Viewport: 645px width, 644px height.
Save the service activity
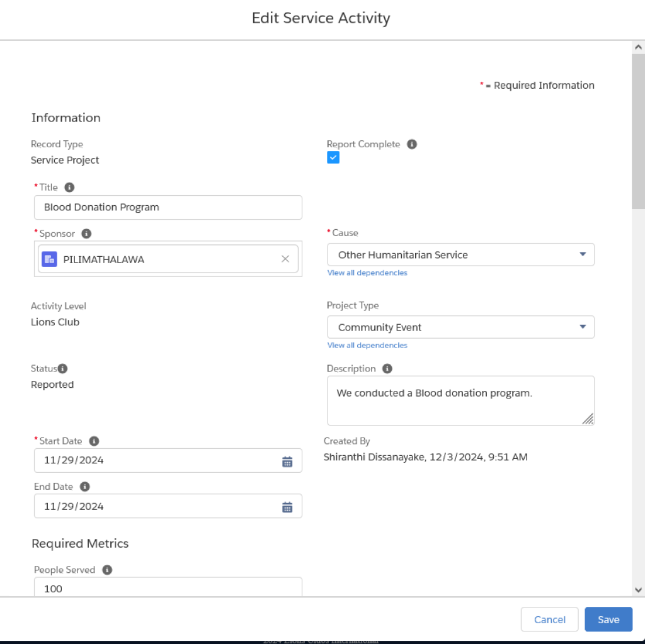point(608,619)
